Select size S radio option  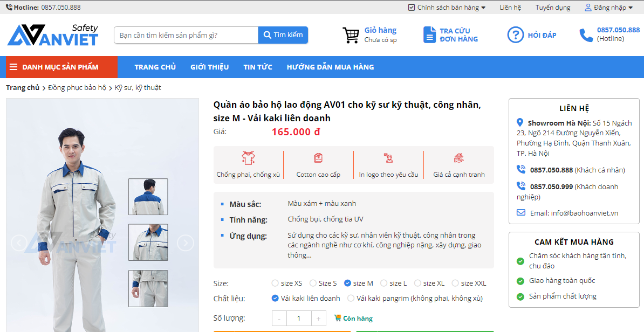click(313, 283)
